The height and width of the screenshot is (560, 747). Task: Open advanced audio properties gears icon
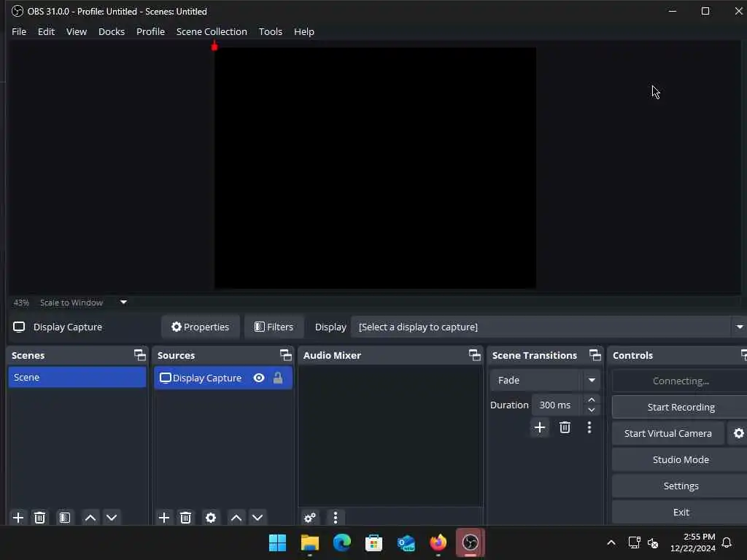[310, 518]
